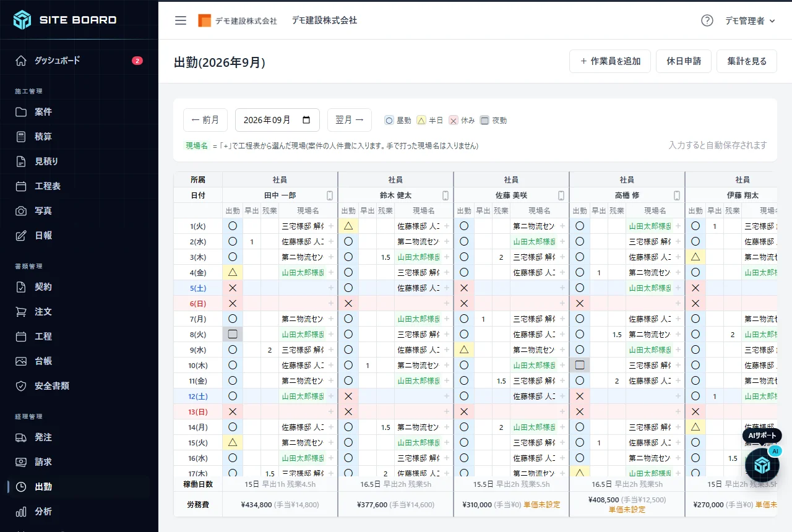
Task: Click the 2026年09月 month input field
Action: pos(277,120)
